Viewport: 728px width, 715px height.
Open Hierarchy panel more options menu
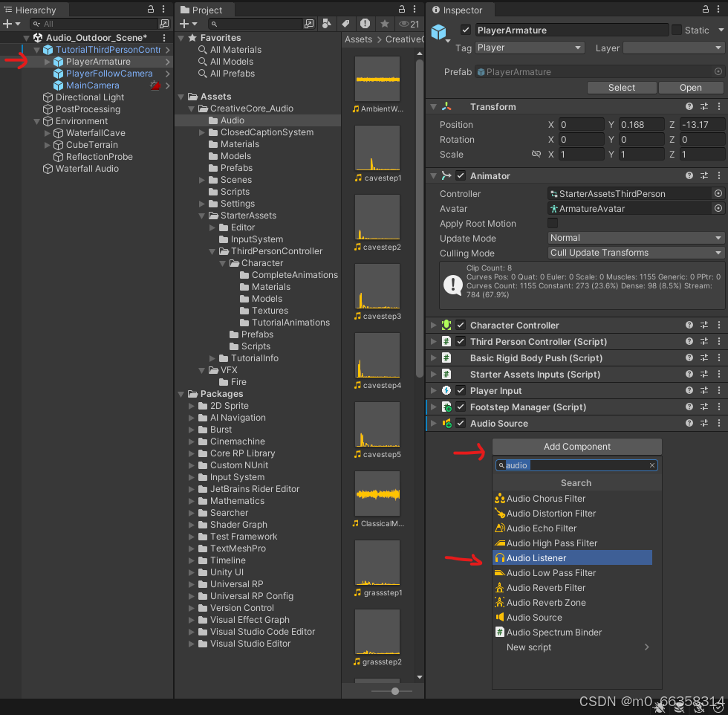[163, 10]
